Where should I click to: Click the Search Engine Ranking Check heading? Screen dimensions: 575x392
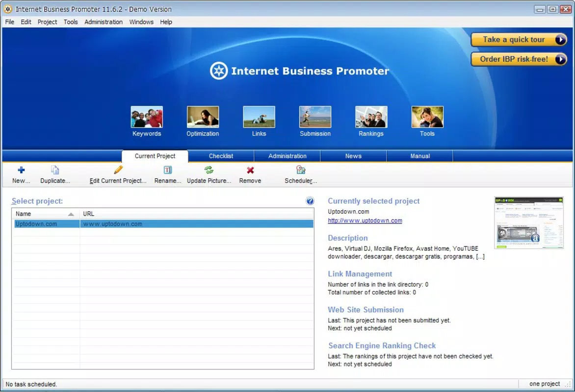382,346
